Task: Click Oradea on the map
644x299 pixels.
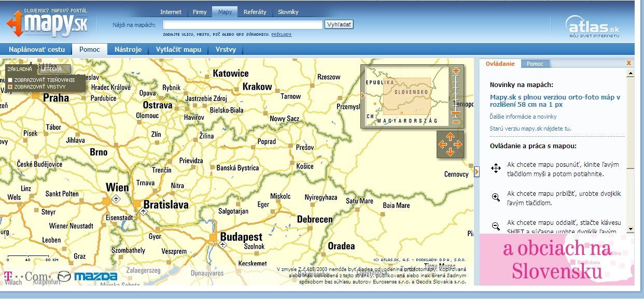Action: tap(341, 246)
